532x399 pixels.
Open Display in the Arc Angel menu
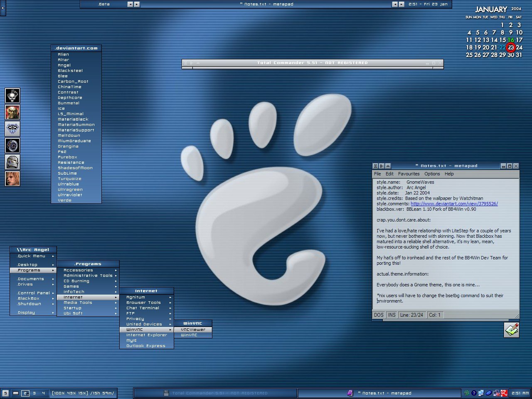pos(33,313)
